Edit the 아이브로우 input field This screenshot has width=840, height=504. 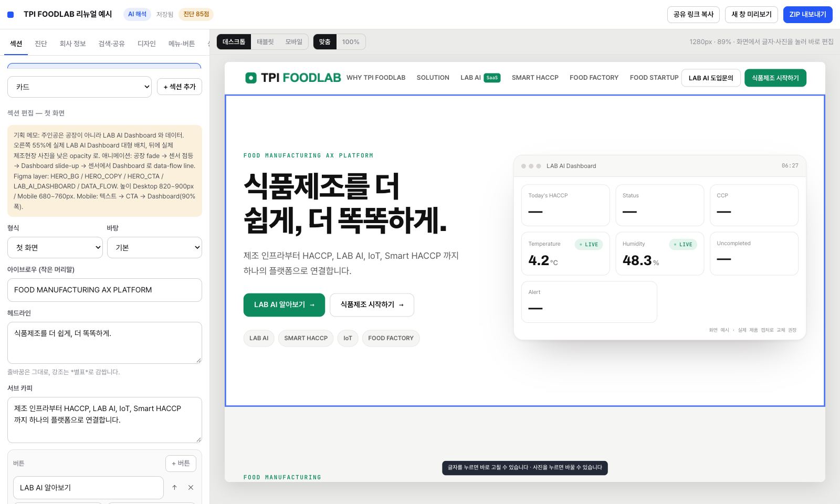(104, 290)
